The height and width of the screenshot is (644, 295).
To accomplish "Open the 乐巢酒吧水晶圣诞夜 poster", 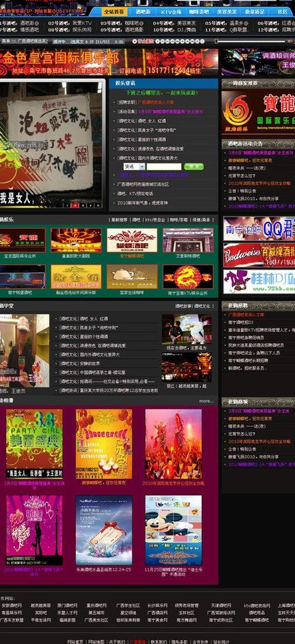I will pos(104,530).
